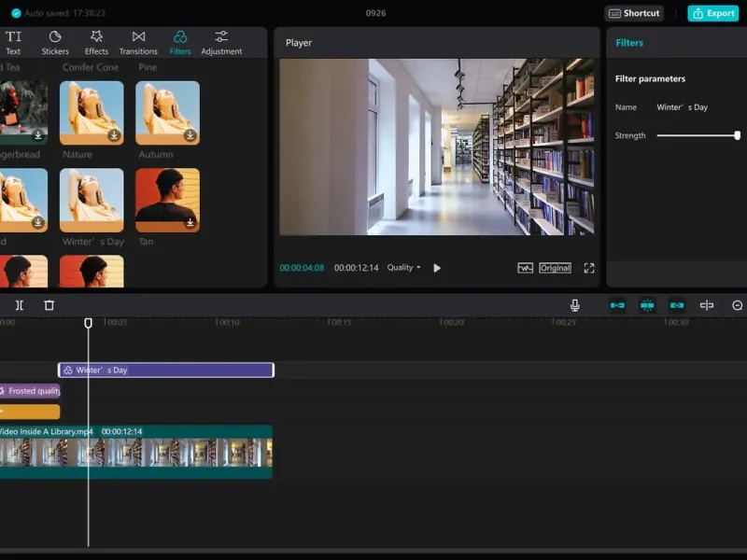Open video scopes waveform icon in player
Viewport: 747px width, 560px height.
pos(525,268)
